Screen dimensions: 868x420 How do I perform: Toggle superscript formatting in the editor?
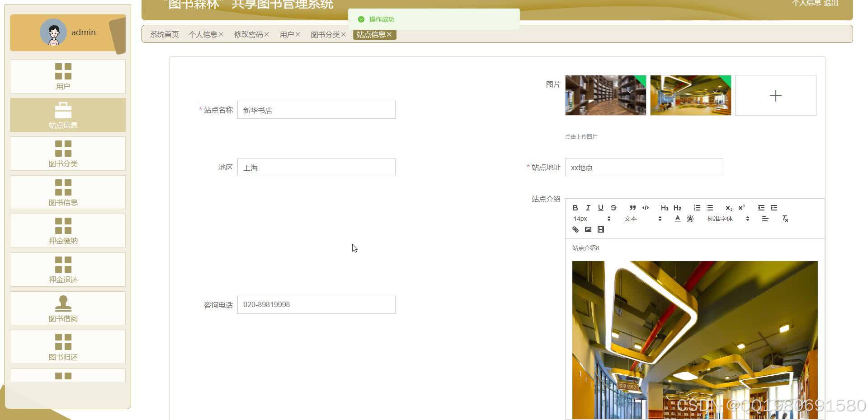tap(741, 208)
